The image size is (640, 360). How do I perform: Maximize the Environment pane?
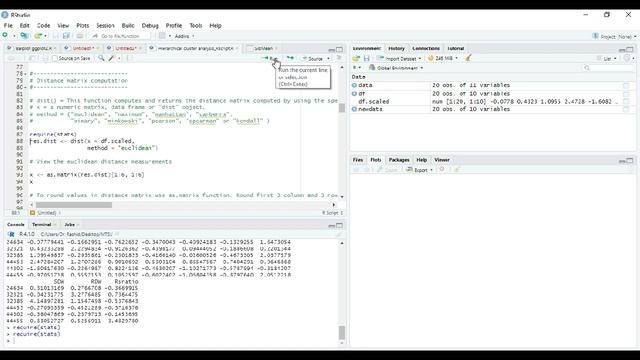coord(630,49)
